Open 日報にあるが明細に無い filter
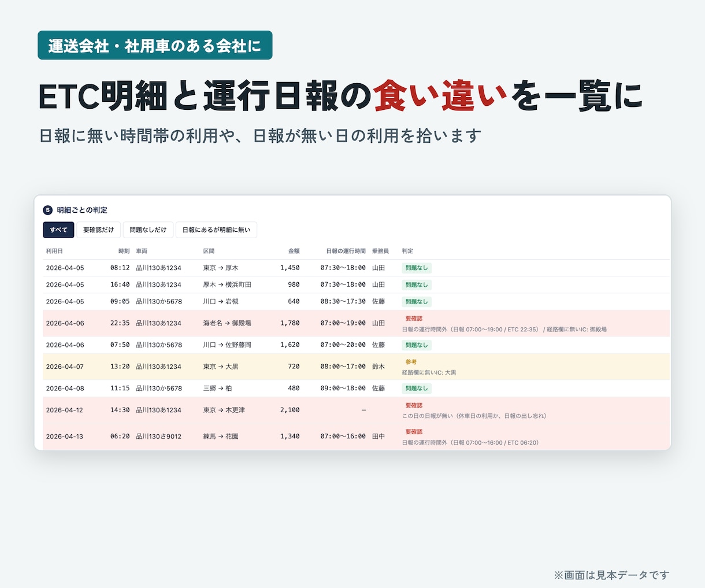The image size is (705, 588). (216, 230)
